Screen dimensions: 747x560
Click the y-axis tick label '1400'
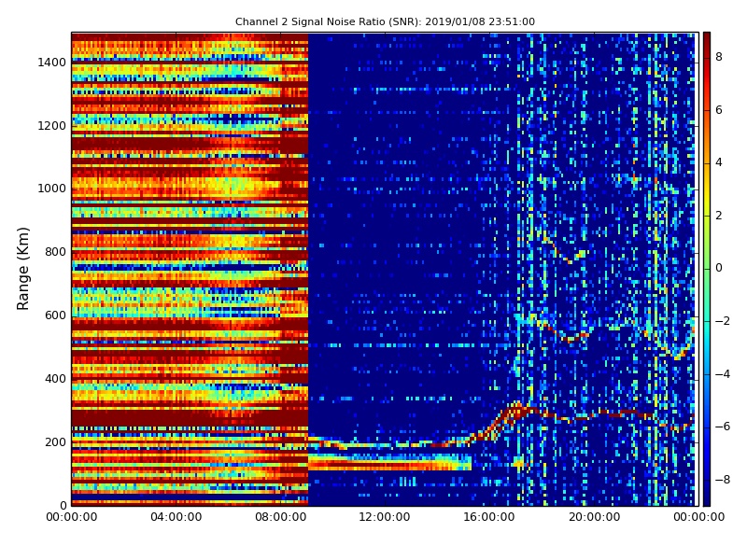52,63
